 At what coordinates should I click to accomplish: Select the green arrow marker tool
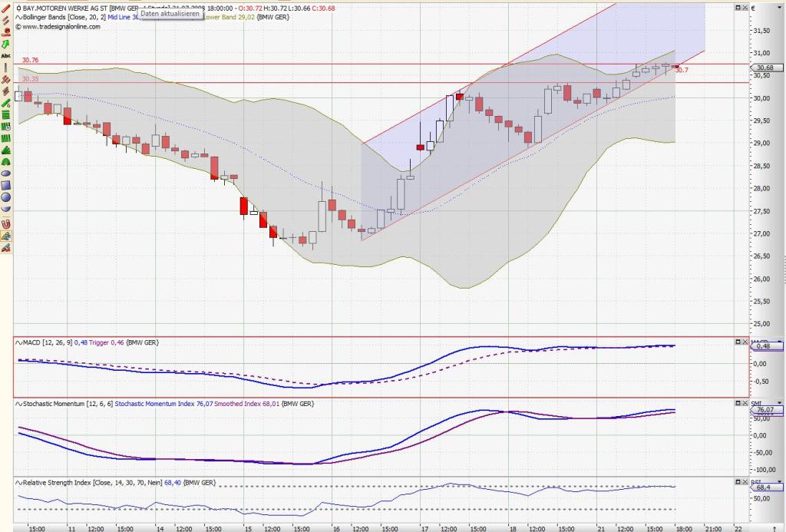coord(6,44)
